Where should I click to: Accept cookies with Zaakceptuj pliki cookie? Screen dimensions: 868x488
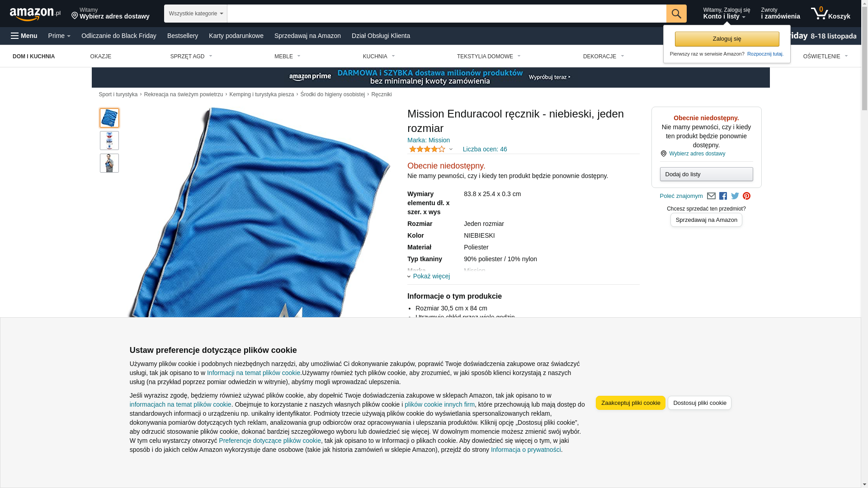[630, 403]
